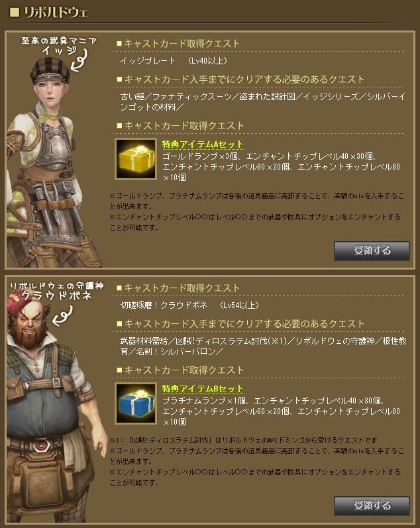Screen dimensions: 420x528
Task: Open the 特典アイテムBセット link
Action: point(203,389)
